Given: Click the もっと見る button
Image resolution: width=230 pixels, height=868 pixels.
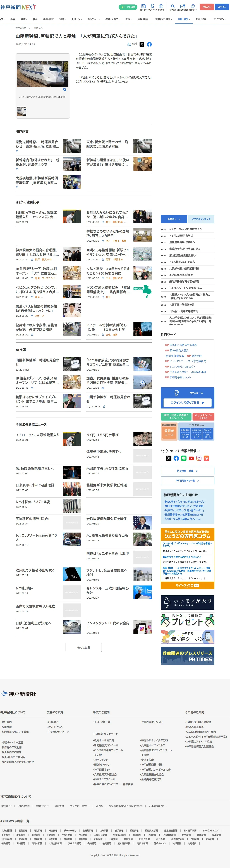Looking at the screenshot, I should coord(84,647).
